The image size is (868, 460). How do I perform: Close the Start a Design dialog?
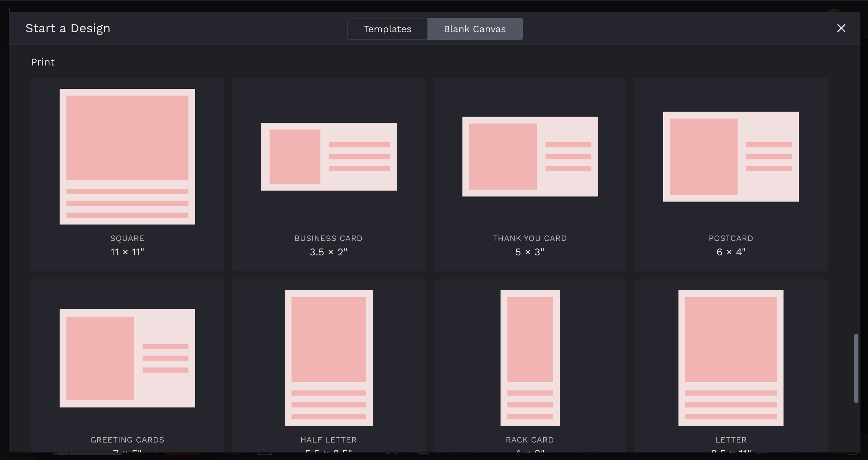(841, 28)
